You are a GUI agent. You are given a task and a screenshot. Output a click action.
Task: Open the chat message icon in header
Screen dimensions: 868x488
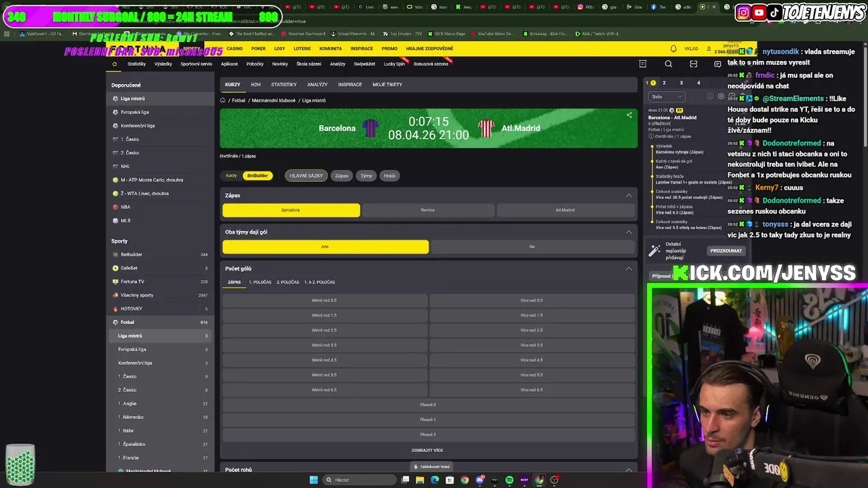tap(717, 64)
